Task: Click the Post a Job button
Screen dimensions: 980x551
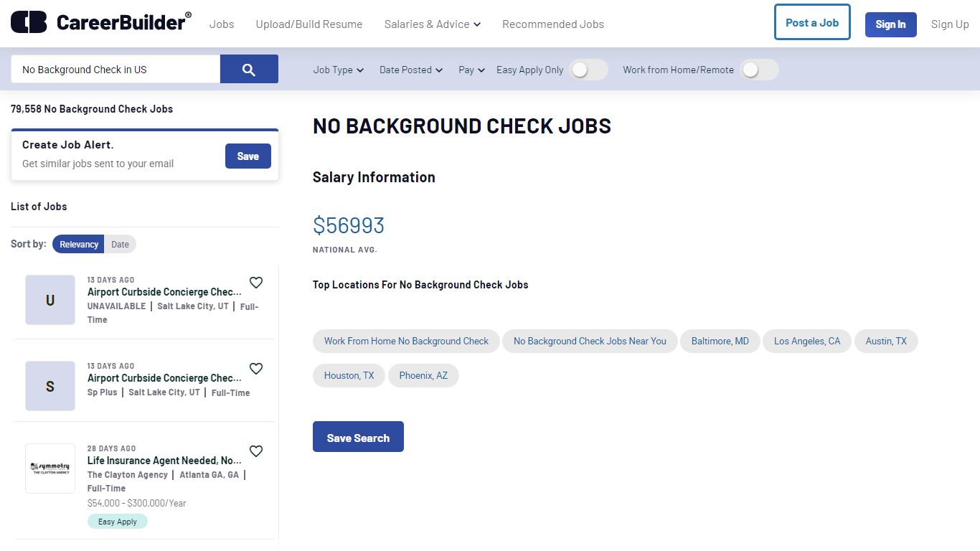Action: coord(812,22)
